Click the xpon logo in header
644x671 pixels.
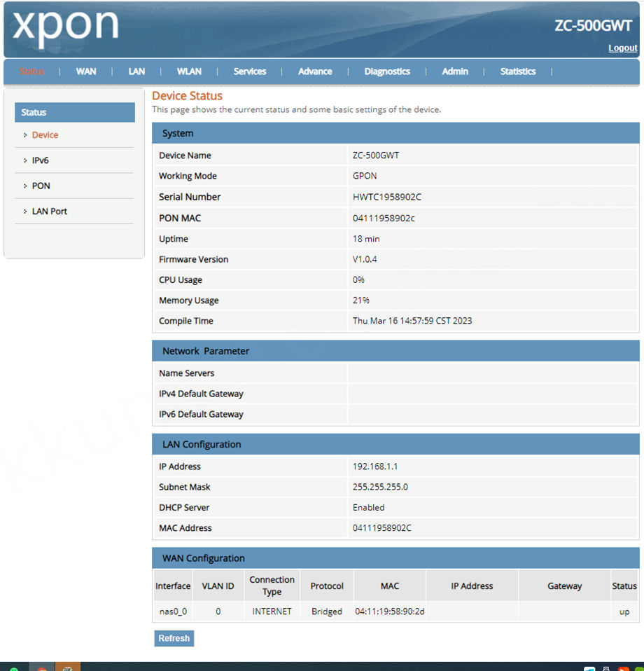(x=66, y=26)
